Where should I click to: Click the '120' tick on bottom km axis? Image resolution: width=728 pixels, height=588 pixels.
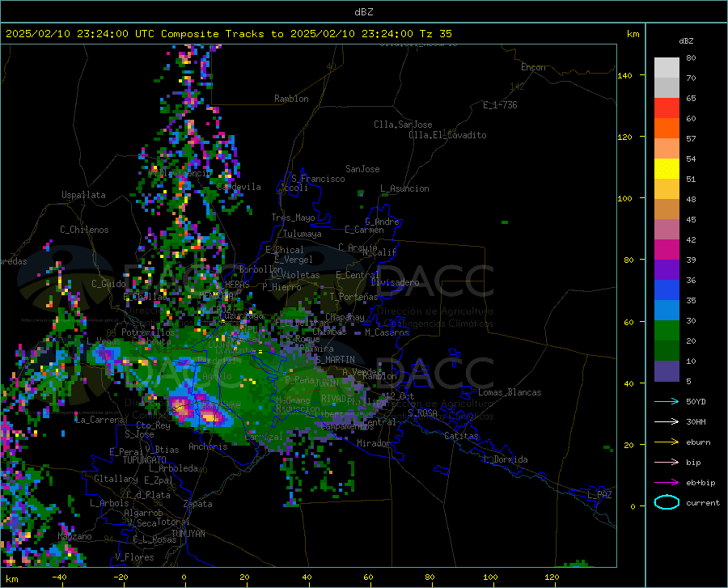tap(552, 577)
